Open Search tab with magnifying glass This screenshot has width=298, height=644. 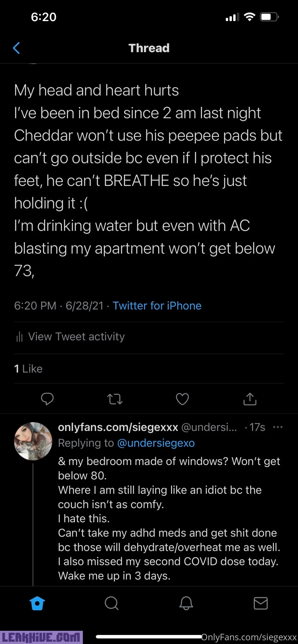point(112,603)
